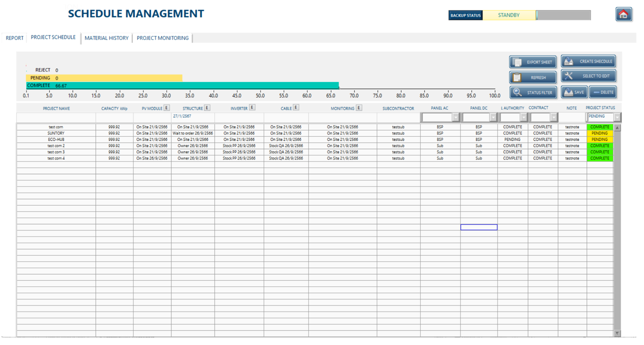Toggle the E button beside PV Module

tap(167, 108)
